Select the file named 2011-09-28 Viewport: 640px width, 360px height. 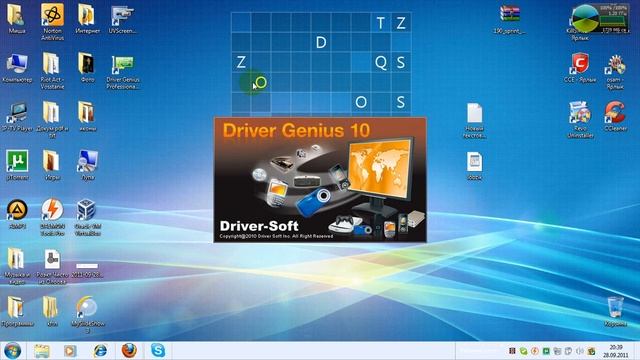pos(87,270)
